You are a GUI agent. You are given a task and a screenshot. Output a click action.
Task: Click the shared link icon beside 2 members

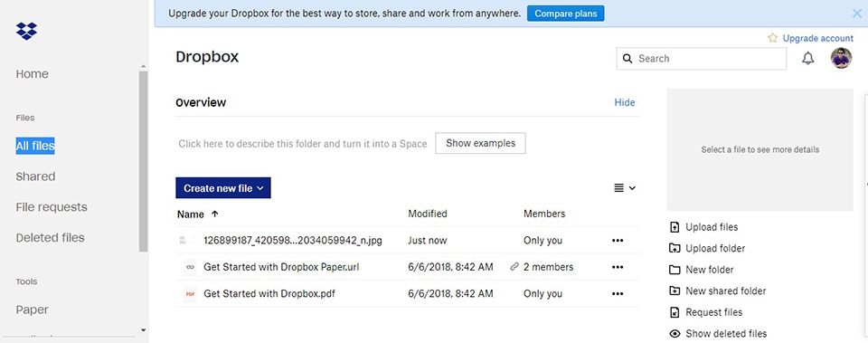coord(514,267)
